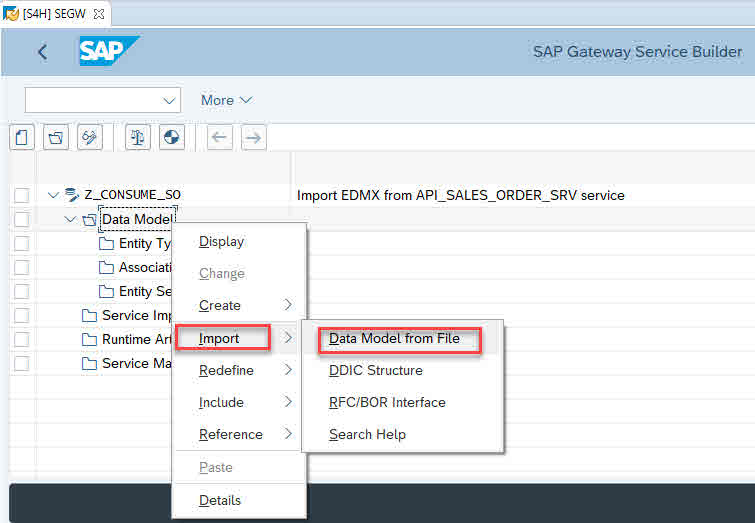Click the SAP logo
The width and height of the screenshot is (755, 523).
point(109,51)
